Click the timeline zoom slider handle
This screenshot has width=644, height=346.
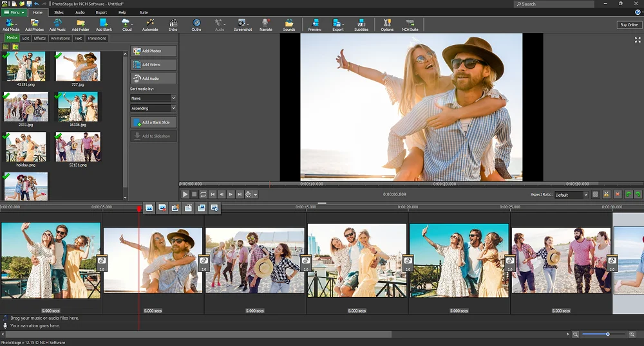coord(607,334)
